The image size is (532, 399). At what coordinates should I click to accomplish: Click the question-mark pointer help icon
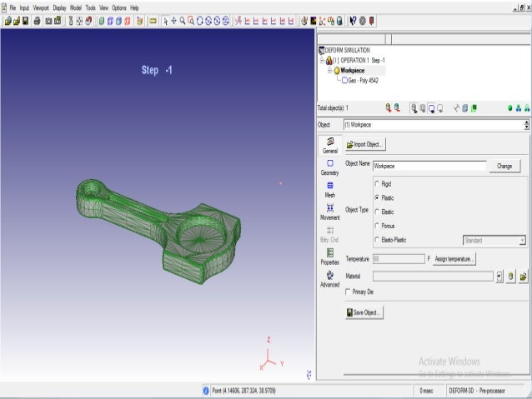353,21
